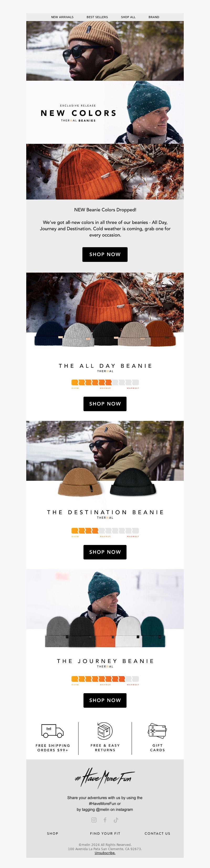Viewport: 210px width, 868px height.
Task: Click the free shipping truck icon
Action: (x=52, y=731)
